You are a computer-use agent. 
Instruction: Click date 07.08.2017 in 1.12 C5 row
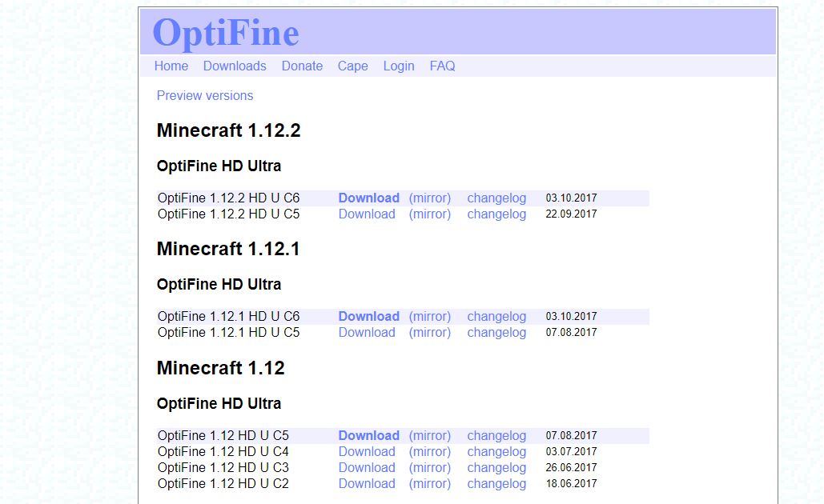click(571, 436)
